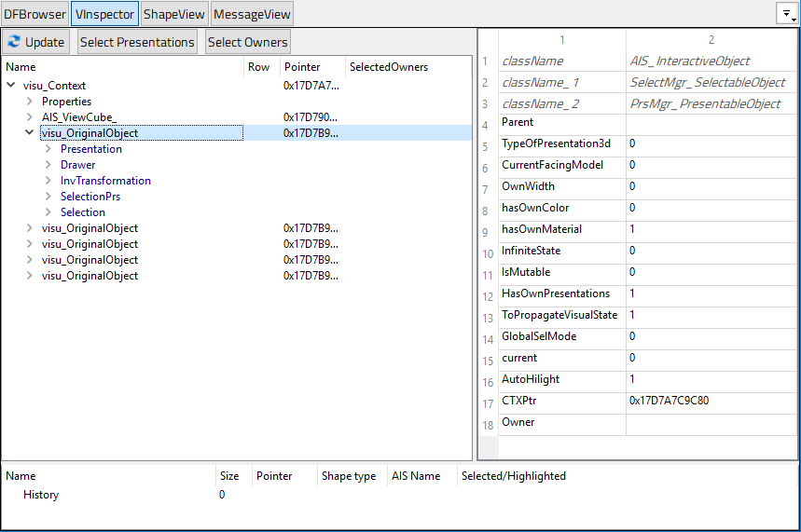Expand the Drawer child node
Viewport: 801px width, 532px height.
tap(48, 165)
